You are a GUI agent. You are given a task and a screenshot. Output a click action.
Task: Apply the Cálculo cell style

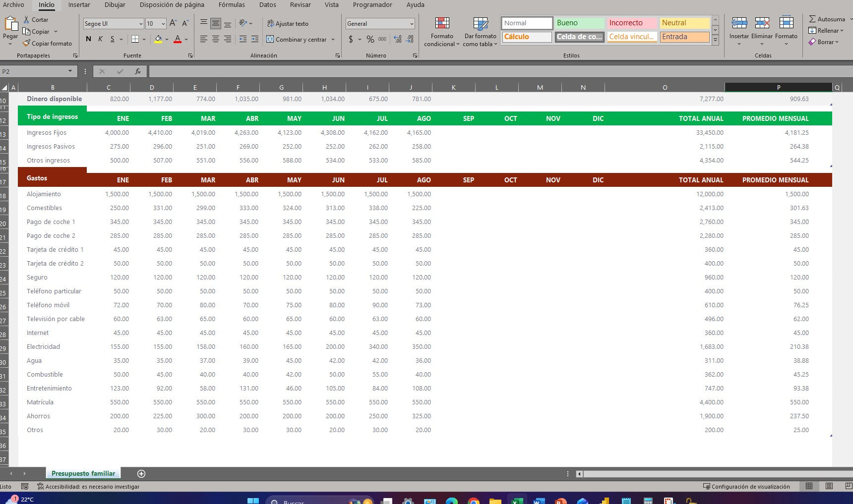tap(527, 37)
